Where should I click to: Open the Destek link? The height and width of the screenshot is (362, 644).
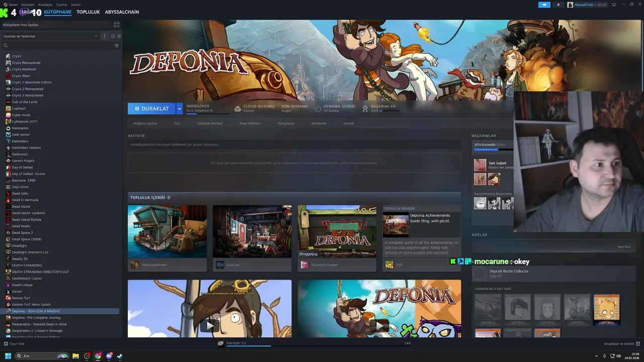click(x=348, y=123)
